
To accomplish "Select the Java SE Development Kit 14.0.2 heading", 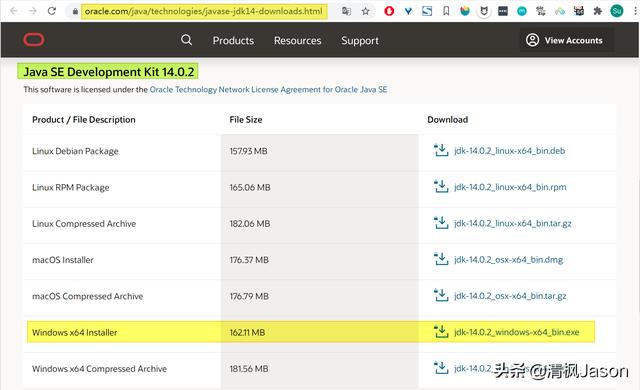I will (x=109, y=72).
